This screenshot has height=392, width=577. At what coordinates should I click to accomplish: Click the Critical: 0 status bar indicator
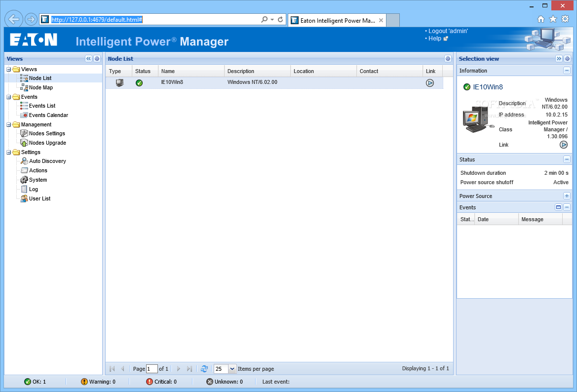coord(161,382)
